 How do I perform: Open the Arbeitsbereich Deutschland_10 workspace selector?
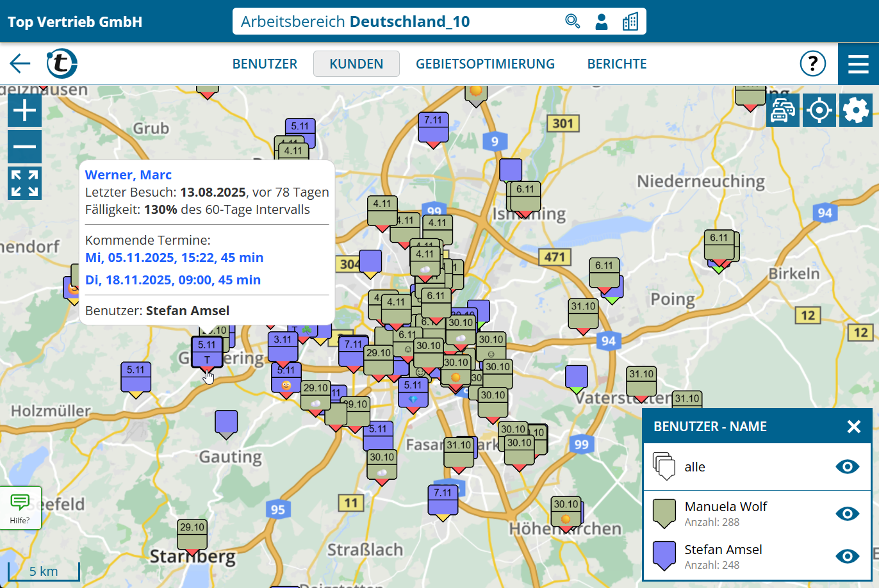click(x=410, y=21)
